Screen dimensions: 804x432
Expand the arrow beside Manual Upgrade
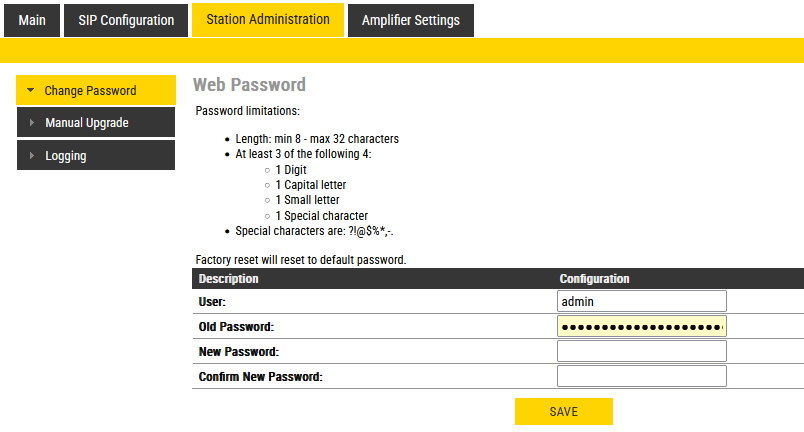coord(31,123)
